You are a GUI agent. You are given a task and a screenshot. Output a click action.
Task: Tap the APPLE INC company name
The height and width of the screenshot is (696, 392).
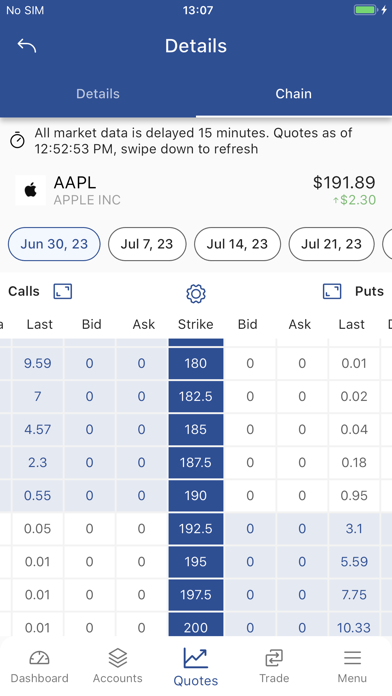[87, 200]
